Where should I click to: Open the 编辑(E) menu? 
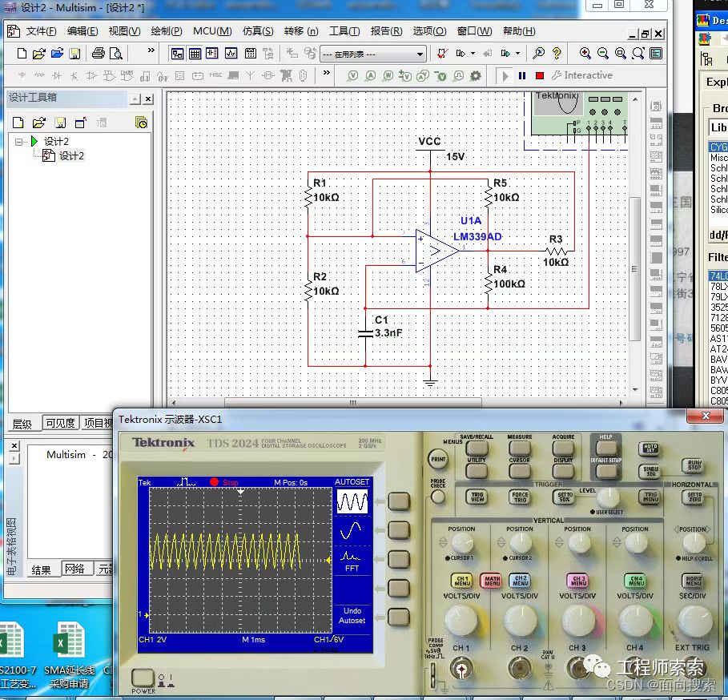(82, 31)
